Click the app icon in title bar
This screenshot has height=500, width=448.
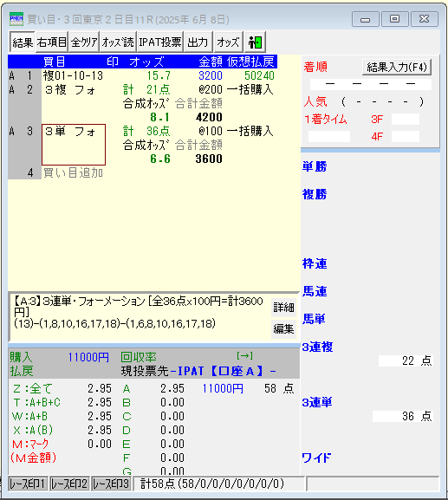click(x=16, y=19)
